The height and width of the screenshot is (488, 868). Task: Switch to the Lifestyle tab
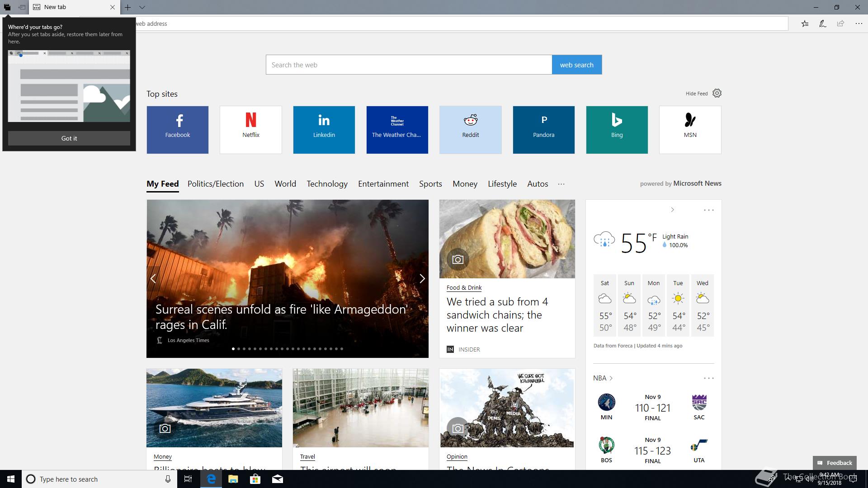[x=502, y=184]
